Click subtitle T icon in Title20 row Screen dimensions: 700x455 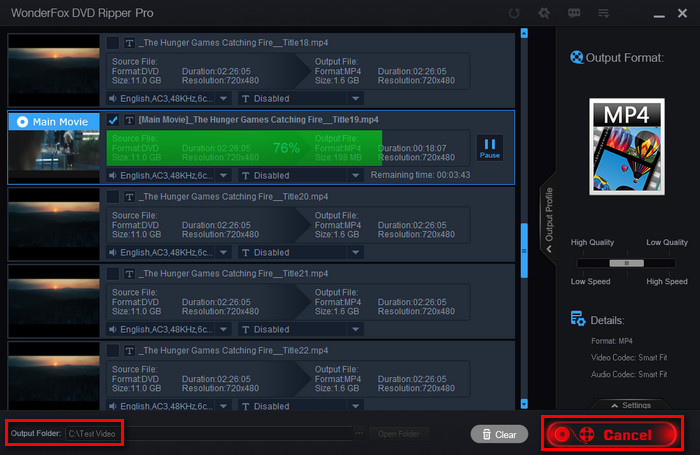pyautogui.click(x=246, y=253)
